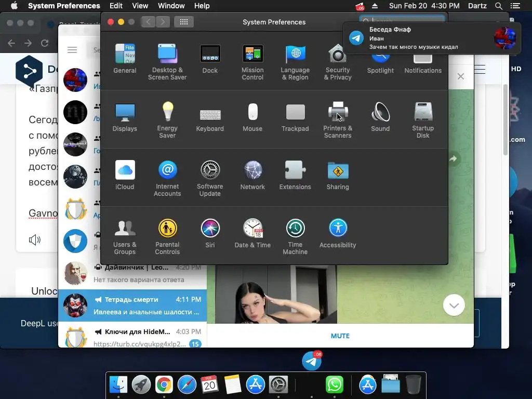
Task: Reload the page in browser window
Action: [x=45, y=43]
